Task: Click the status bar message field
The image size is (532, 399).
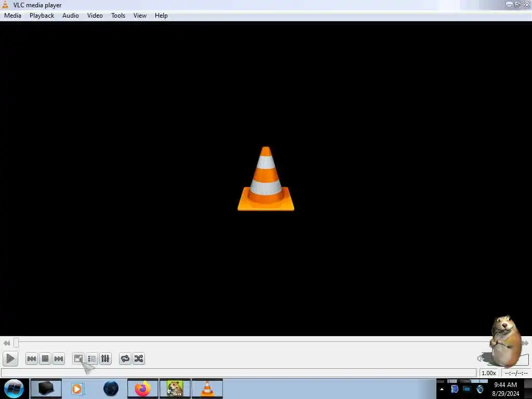Action: [x=239, y=373]
